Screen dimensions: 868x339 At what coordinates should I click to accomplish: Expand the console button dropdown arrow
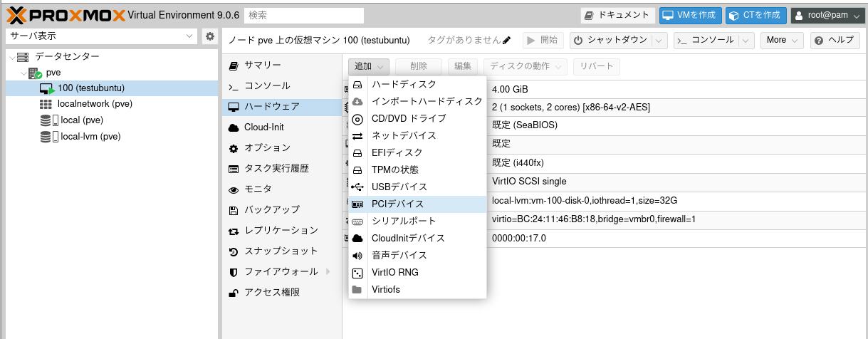[x=746, y=41]
